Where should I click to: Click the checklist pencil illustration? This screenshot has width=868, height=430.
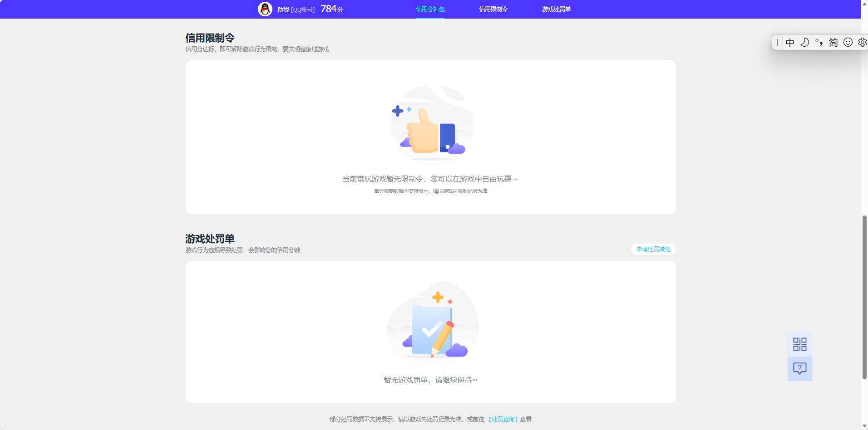(x=433, y=320)
